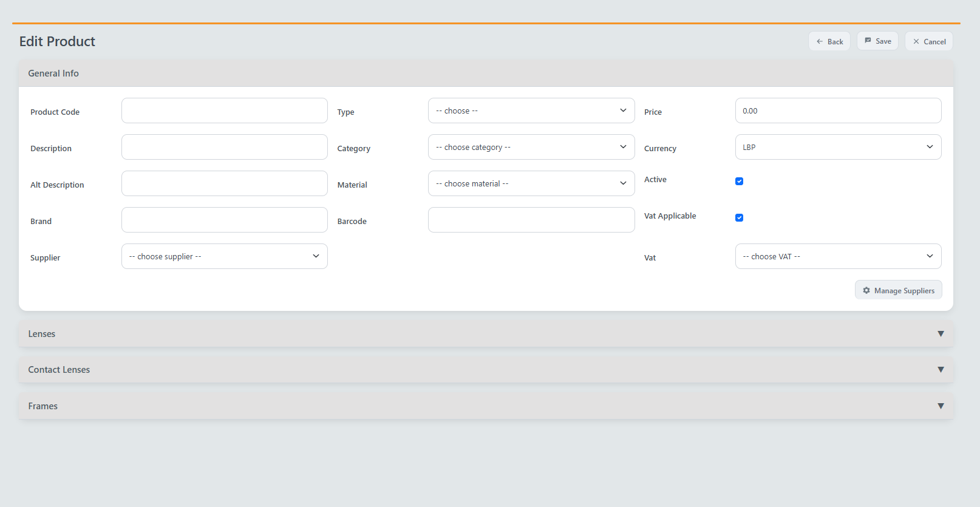Open the choose material dropdown
The image size is (980, 507).
(x=531, y=183)
